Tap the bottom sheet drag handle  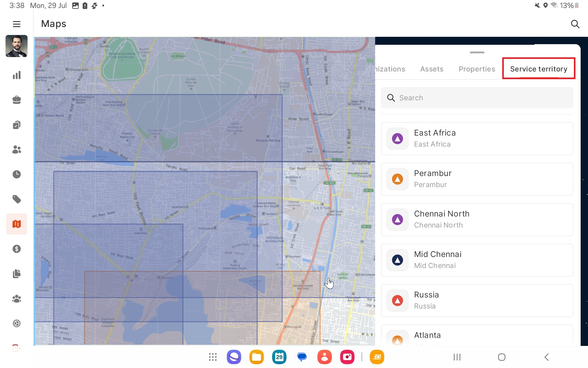point(477,52)
